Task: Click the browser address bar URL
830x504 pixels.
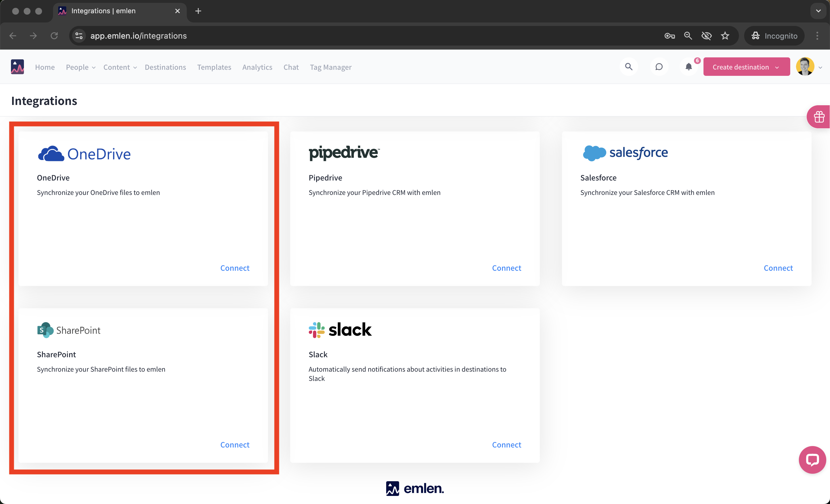Action: (138, 36)
